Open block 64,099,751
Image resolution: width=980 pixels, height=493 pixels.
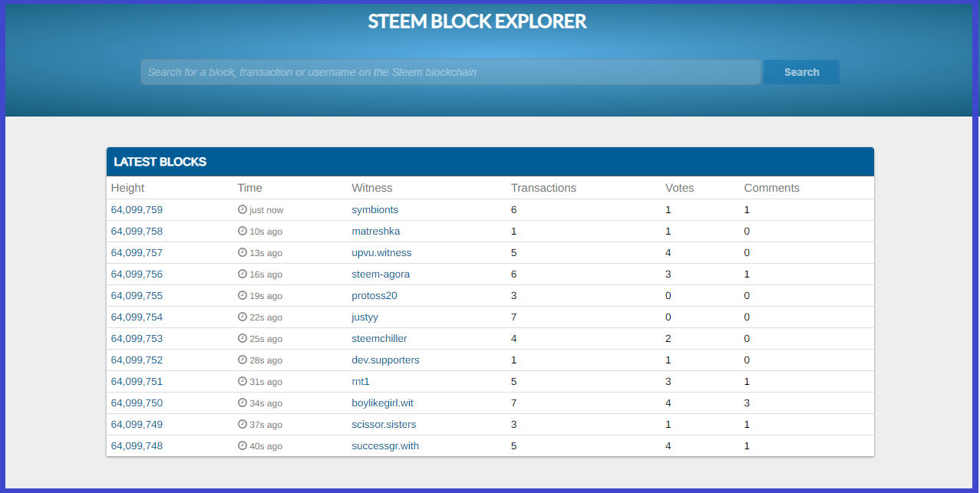tap(137, 381)
